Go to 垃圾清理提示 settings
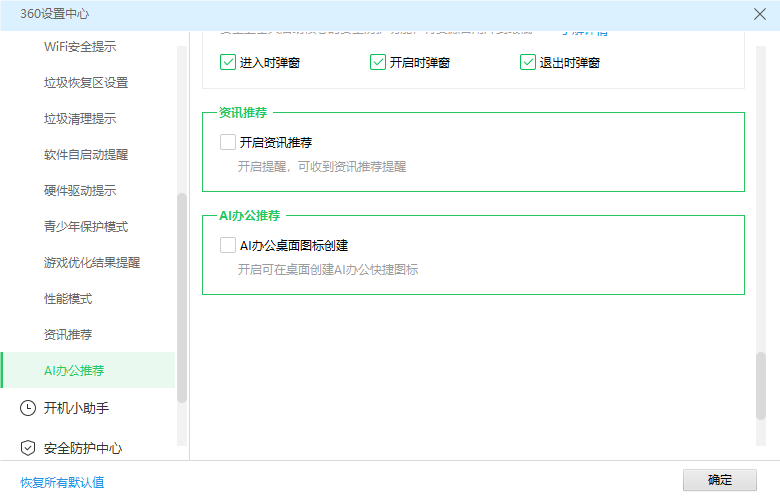 pyautogui.click(x=80, y=119)
